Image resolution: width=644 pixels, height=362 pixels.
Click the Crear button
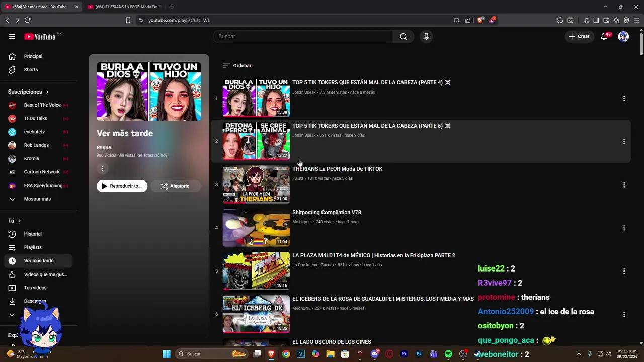point(579,36)
